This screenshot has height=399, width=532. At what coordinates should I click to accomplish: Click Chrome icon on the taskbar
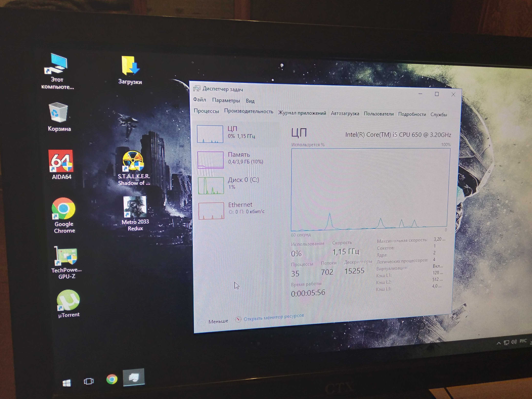(112, 379)
